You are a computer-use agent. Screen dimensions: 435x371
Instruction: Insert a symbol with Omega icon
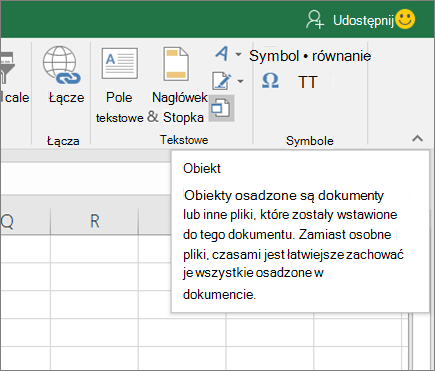coord(270,81)
